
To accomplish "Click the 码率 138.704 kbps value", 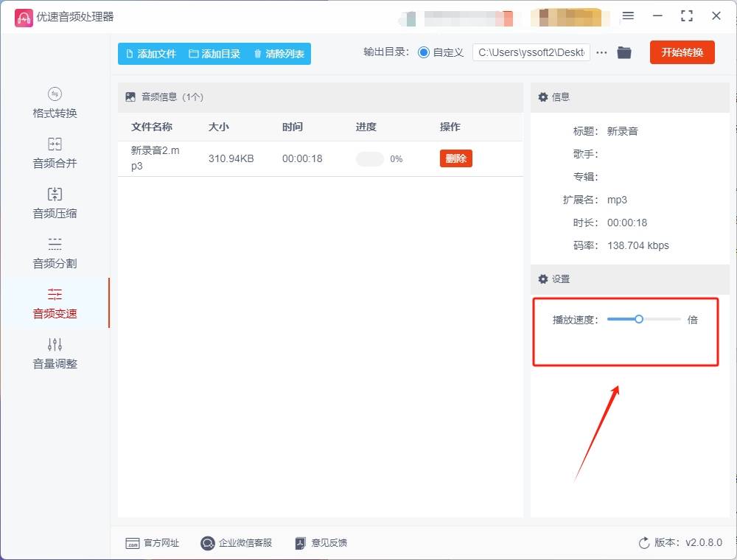I will pyautogui.click(x=638, y=245).
